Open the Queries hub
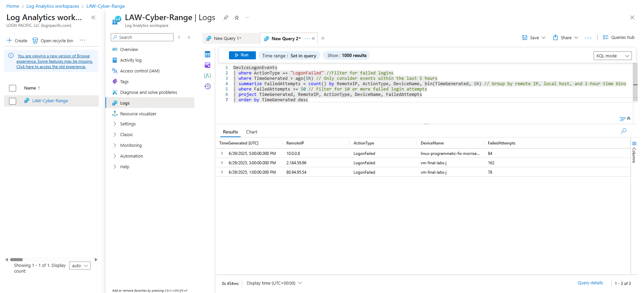Viewport: 644px width, 293px height. [x=618, y=38]
